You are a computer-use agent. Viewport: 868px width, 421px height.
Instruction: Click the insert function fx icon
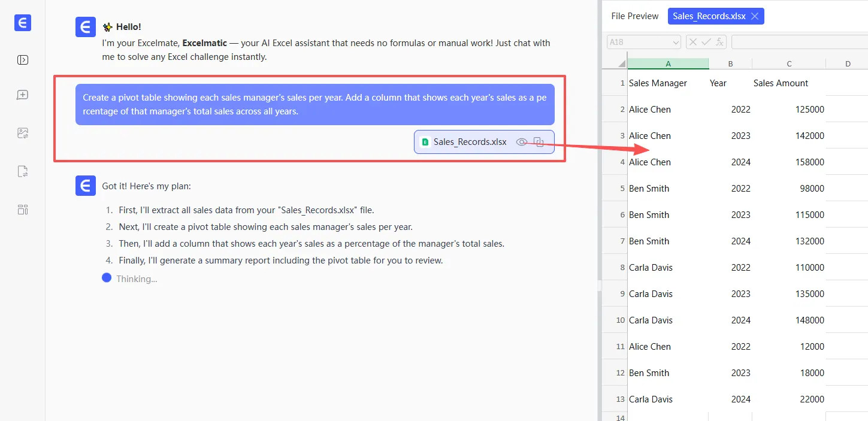pos(719,42)
